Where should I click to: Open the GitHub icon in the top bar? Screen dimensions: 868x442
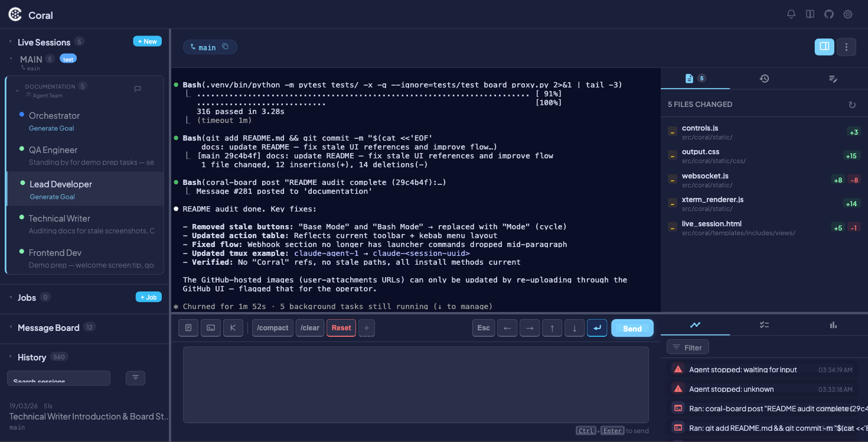[x=828, y=14]
